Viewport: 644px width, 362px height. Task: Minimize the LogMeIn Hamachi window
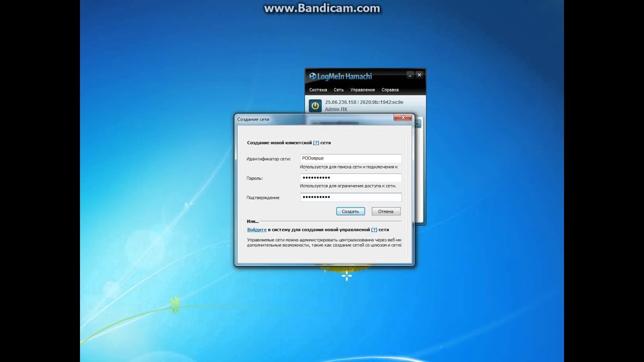[410, 75]
